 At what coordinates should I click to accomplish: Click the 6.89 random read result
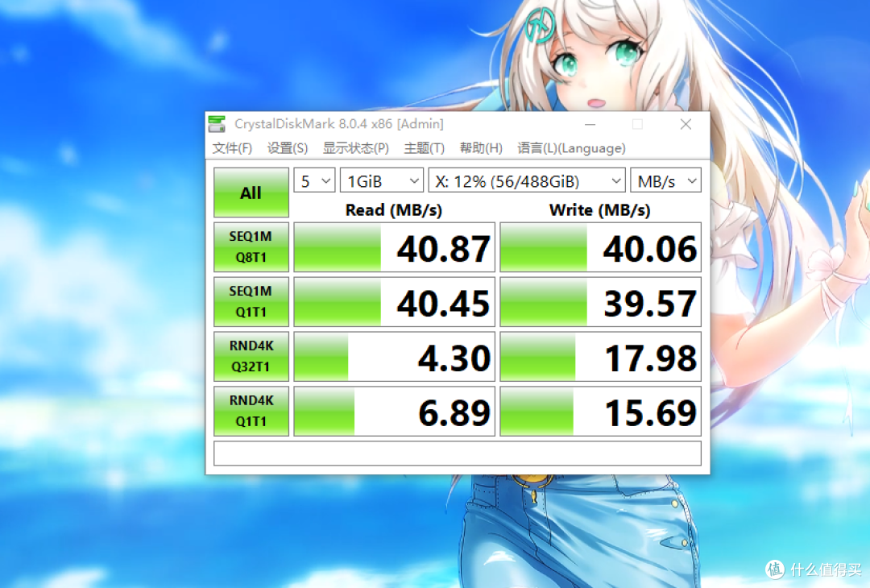coord(394,411)
